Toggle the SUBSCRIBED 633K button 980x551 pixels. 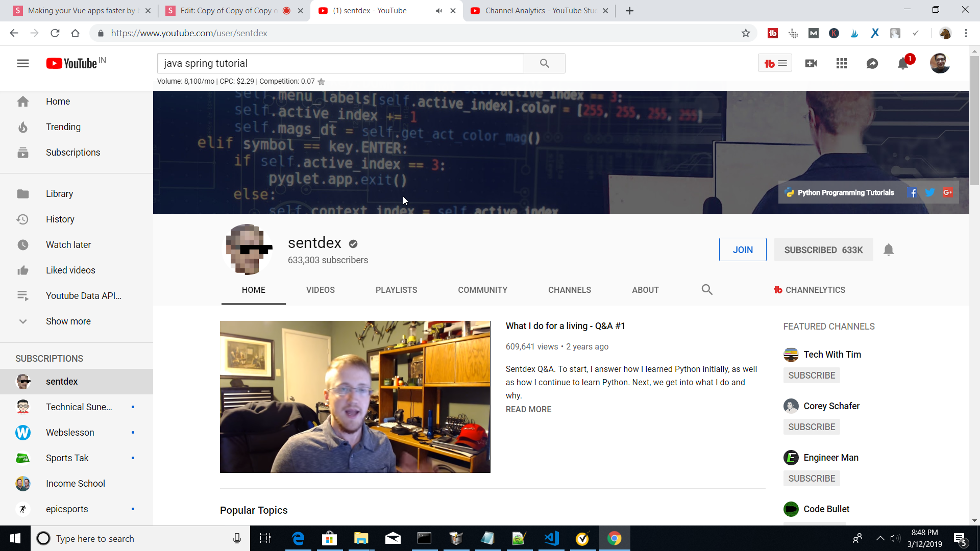(823, 249)
